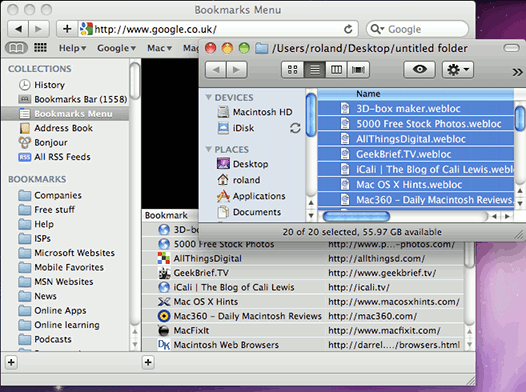
Task: Click Bookmark column header
Action: click(170, 215)
